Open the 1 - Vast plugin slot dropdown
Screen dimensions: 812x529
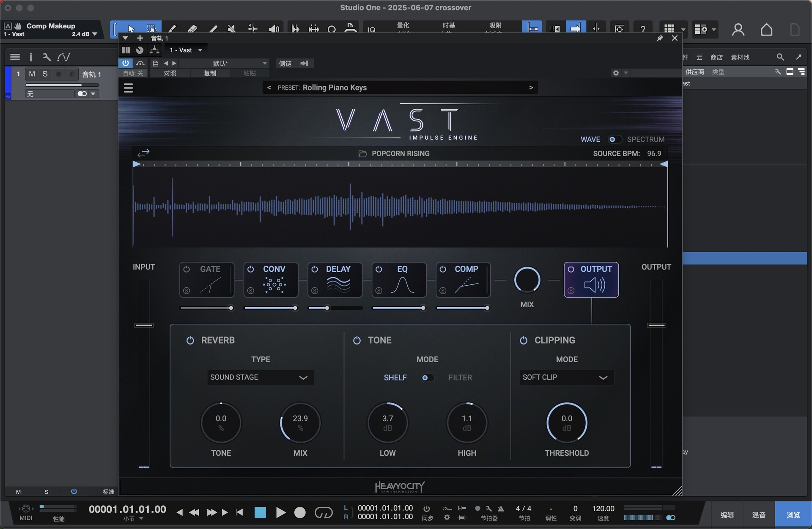[x=186, y=50]
